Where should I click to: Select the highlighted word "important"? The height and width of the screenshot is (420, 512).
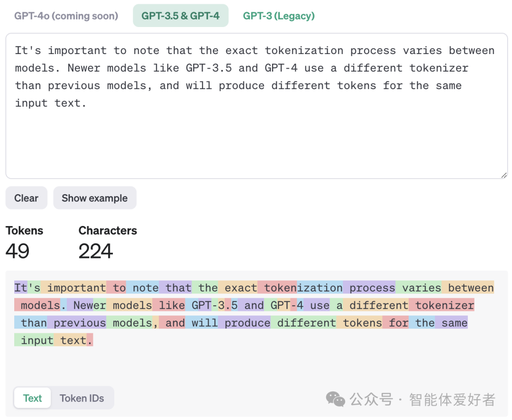(76, 288)
